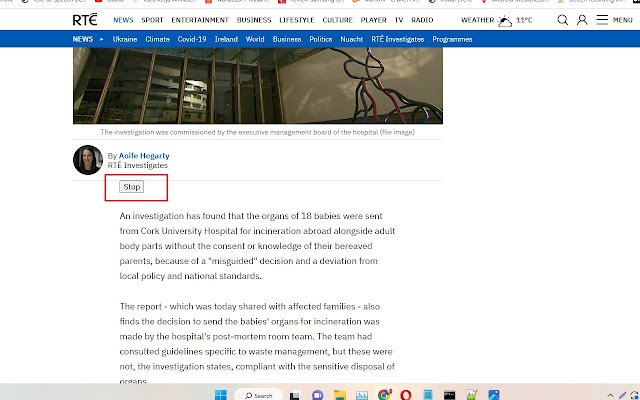Launch the purple video chat taskbar app
Screen dimensions: 640x400
[318, 395]
